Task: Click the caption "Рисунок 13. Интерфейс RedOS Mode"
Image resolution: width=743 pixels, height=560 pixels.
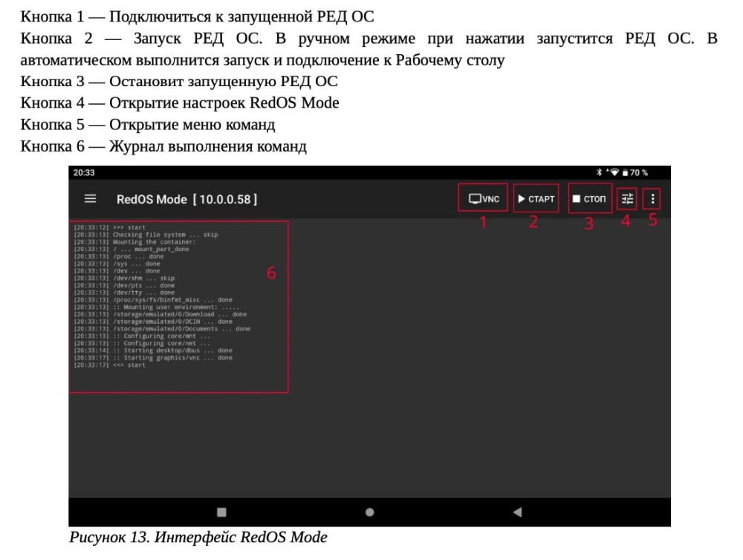Action: point(198,537)
